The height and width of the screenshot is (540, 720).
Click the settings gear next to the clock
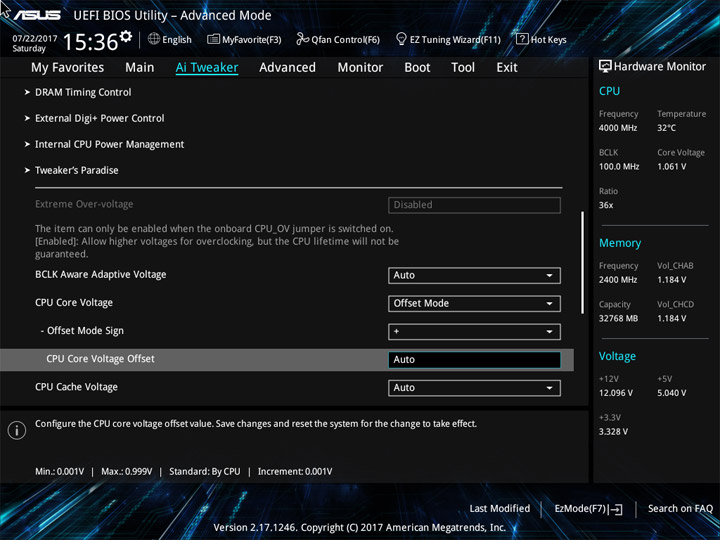point(125,36)
